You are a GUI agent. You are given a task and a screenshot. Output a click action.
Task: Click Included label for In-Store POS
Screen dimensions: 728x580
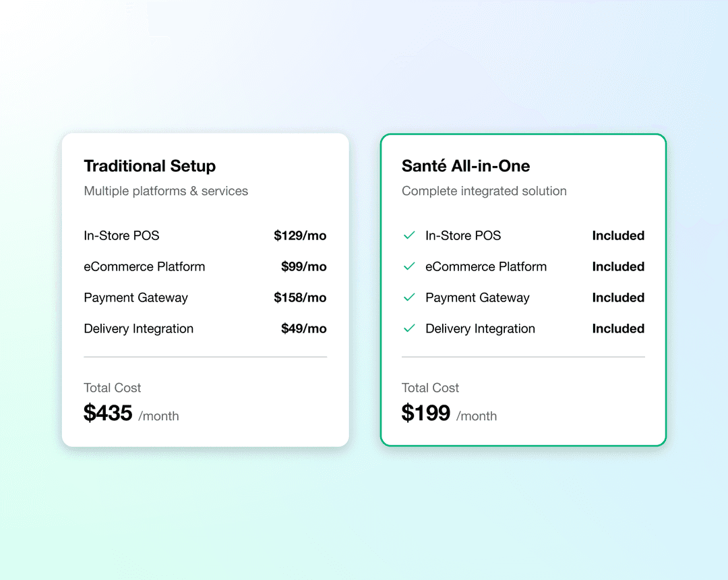pyautogui.click(x=618, y=235)
